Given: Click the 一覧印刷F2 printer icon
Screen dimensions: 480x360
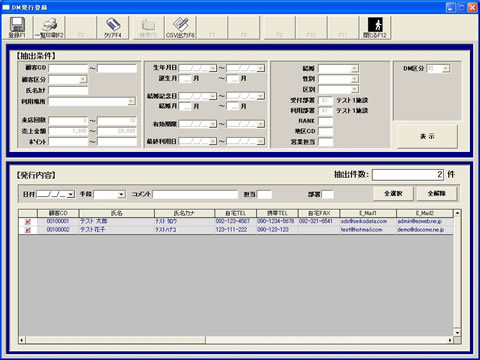Looking at the screenshot, I should (49, 25).
